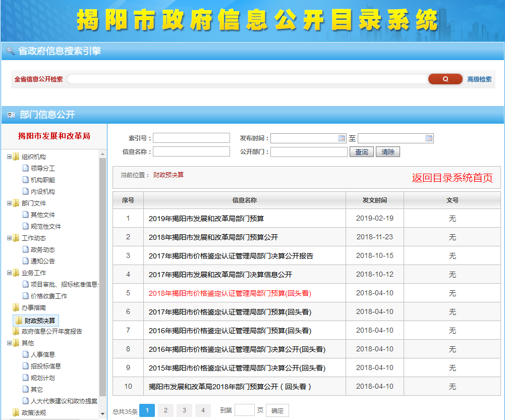Click the 其他 folder icon
Viewport: 505px width, 420px height.
[16, 343]
